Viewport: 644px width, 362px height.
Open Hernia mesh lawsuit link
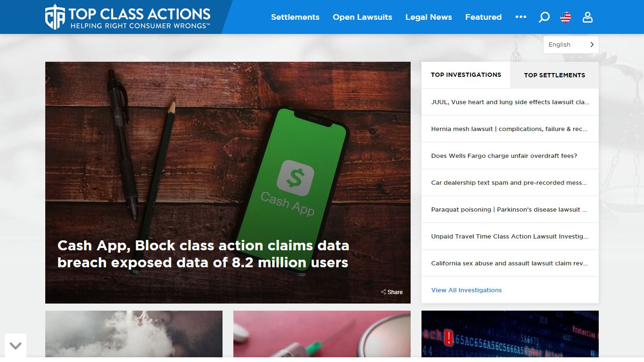(x=510, y=129)
